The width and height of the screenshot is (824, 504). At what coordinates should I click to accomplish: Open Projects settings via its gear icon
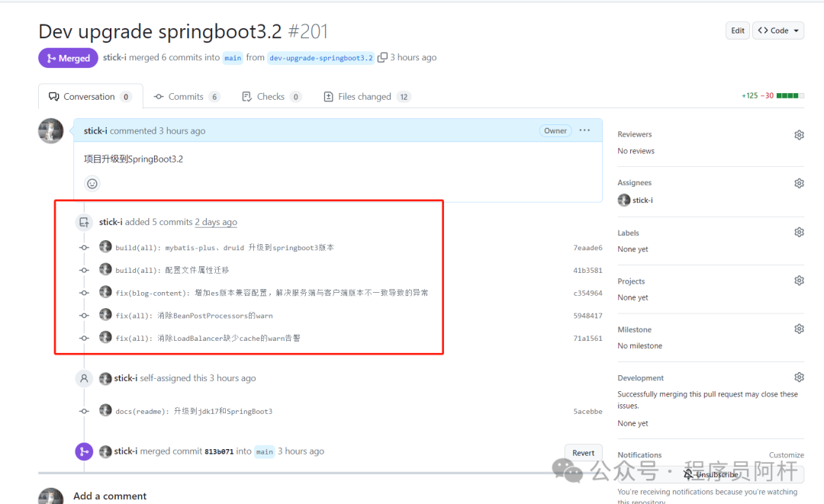point(799,281)
